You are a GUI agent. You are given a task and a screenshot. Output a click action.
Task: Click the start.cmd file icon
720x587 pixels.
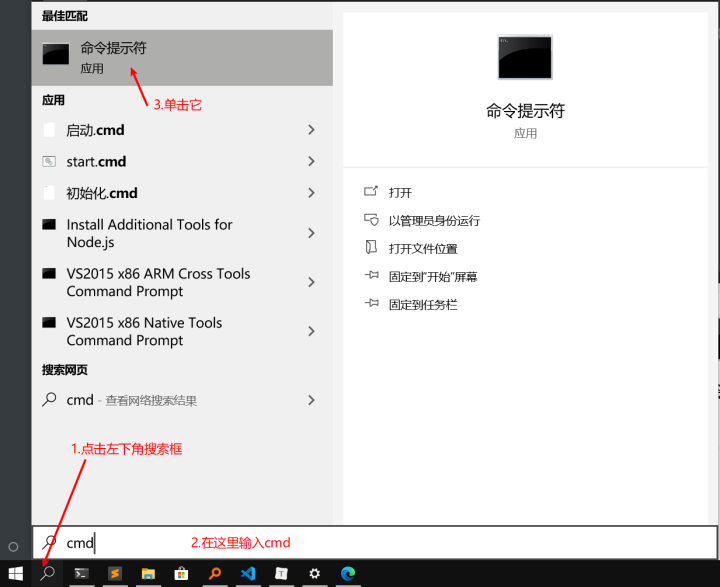(x=49, y=161)
